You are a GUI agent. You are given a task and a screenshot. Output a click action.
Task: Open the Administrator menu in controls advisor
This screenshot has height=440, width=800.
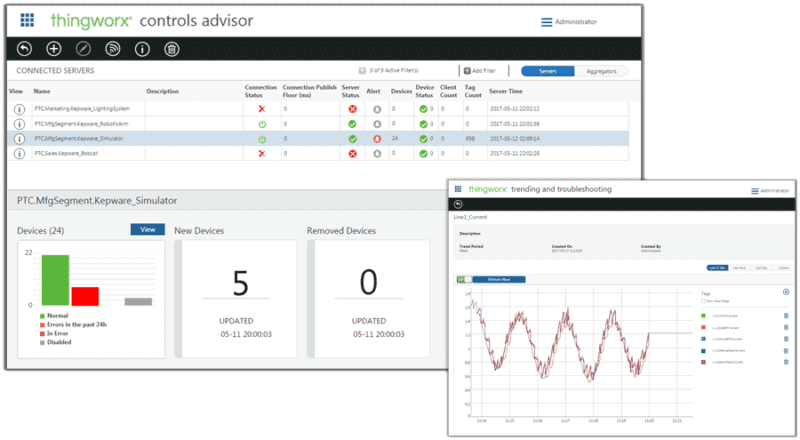(569, 22)
